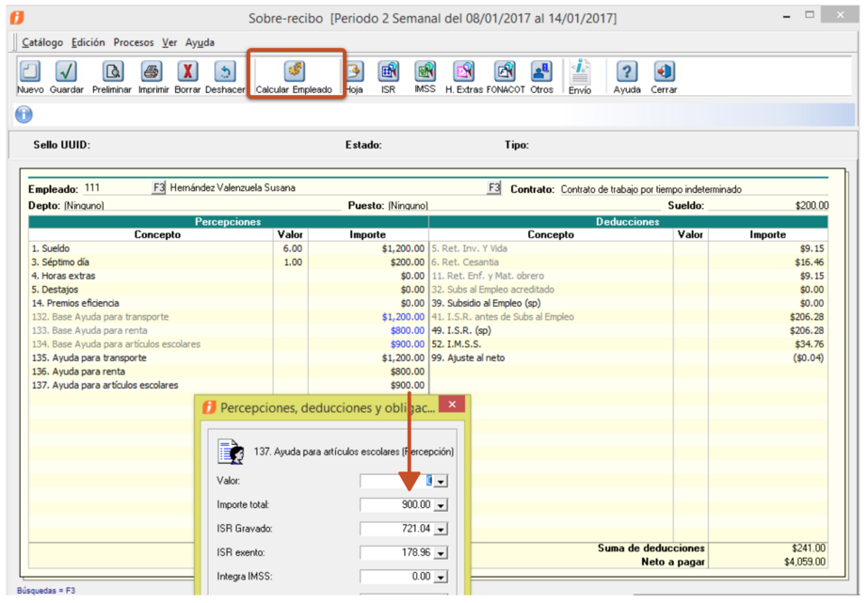Undo changes with Deshacer icon
This screenshot has height=603, width=868.
[224, 72]
